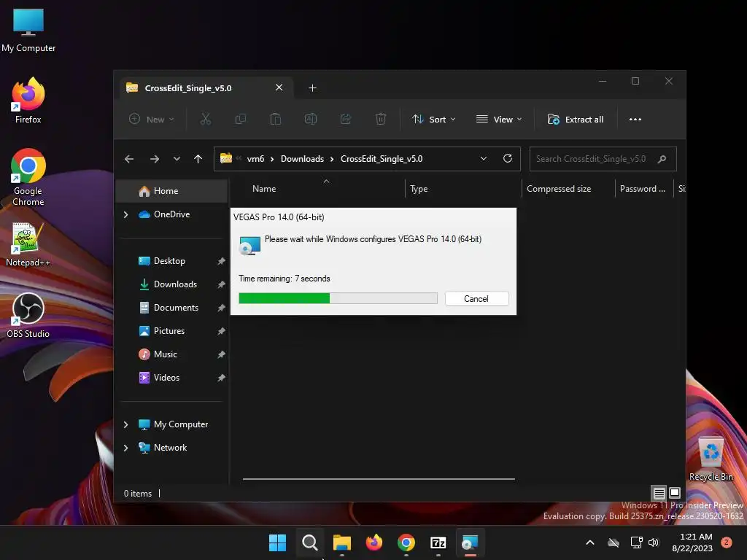The height and width of the screenshot is (560, 747).
Task: Click the Paste clipboard icon
Action: [x=275, y=119]
